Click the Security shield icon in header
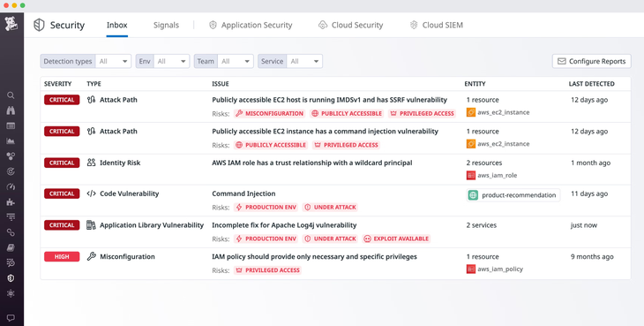 tap(39, 25)
